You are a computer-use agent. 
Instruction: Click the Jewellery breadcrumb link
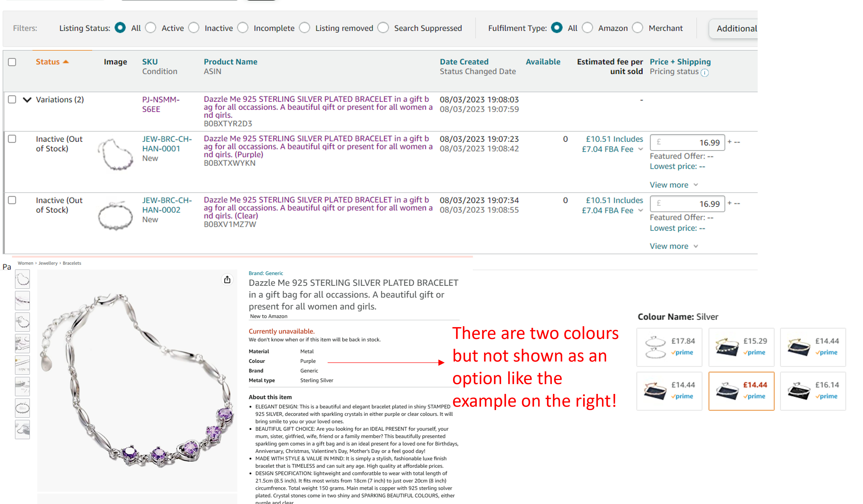coord(48,263)
